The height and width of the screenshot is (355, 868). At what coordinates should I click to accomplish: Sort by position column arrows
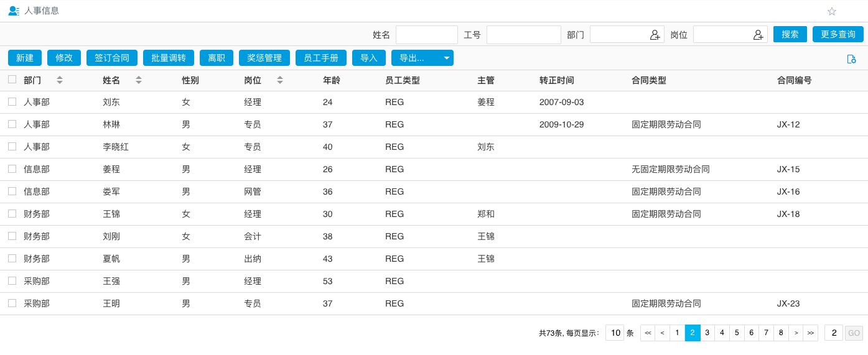pyautogui.click(x=280, y=80)
